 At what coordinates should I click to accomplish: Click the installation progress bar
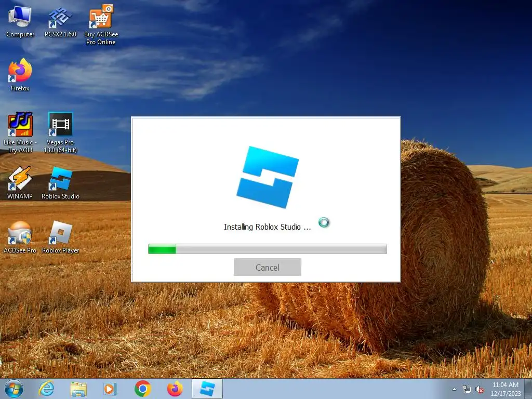(x=268, y=249)
